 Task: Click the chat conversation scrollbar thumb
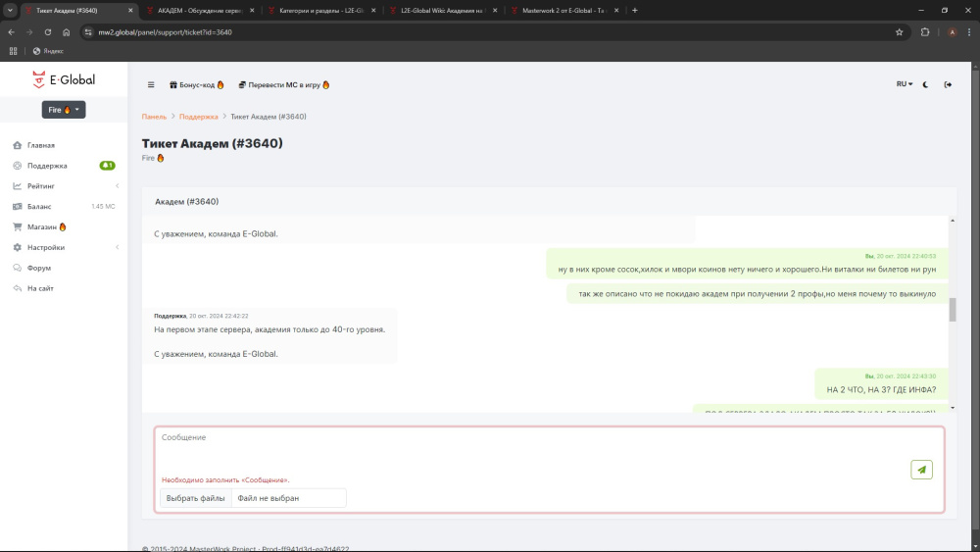(x=952, y=310)
